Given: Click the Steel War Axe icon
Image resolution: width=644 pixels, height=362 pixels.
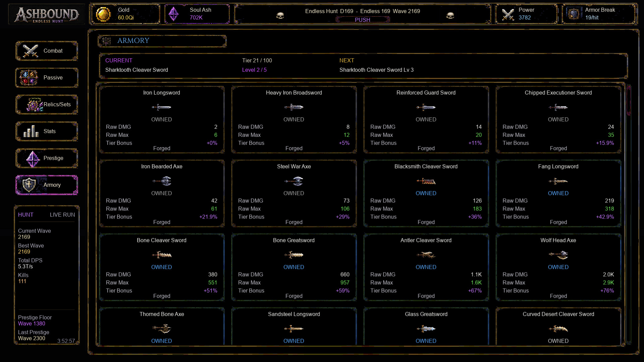Looking at the screenshot, I should coord(294,181).
